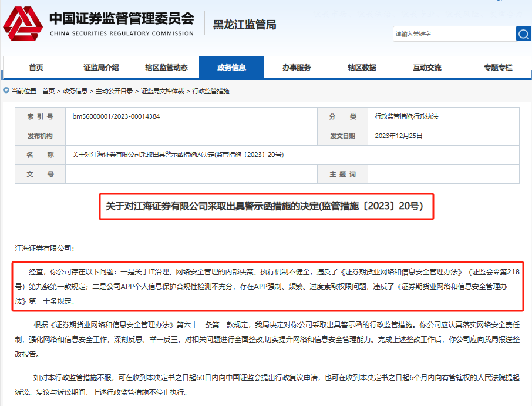Viewport: 532px width, 406px height.
Task: Click the blue search magnifier button
Action: coord(524,34)
